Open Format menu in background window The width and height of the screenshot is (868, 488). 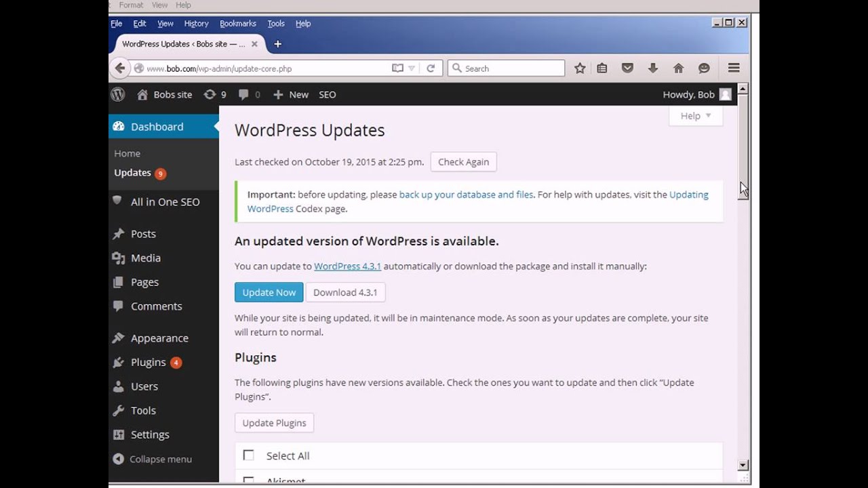pyautogui.click(x=131, y=5)
